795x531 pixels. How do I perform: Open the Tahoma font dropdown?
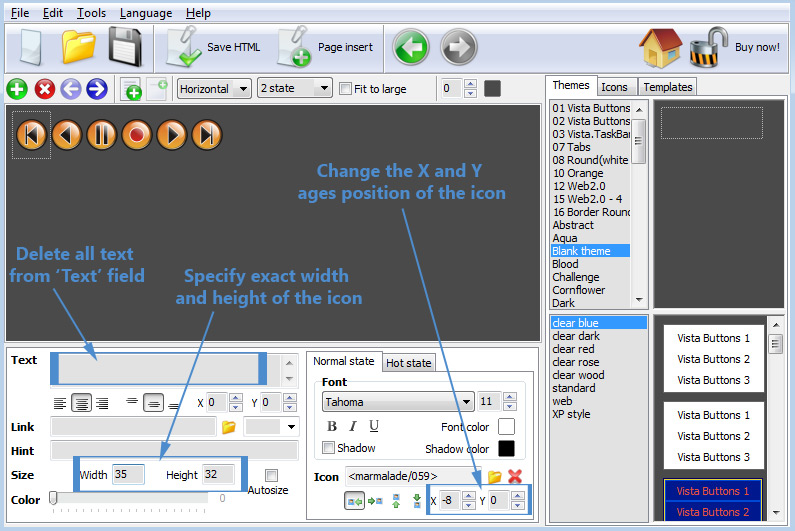(x=398, y=402)
